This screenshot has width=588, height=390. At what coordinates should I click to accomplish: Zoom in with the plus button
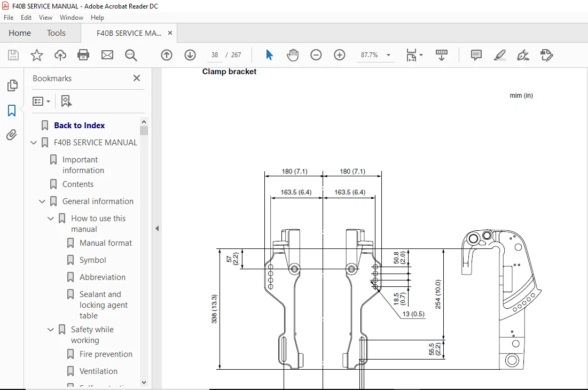339,55
